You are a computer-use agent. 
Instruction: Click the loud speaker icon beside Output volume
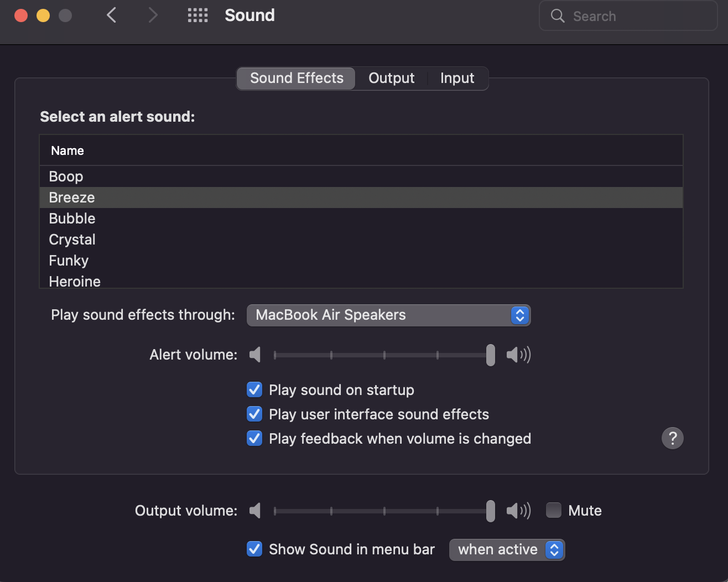[518, 511]
